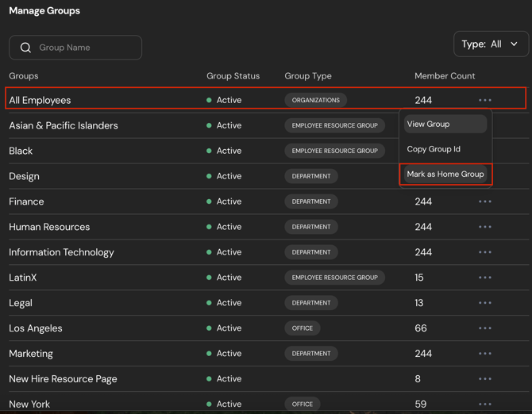Click New Hire Resource Page group

(x=63, y=379)
